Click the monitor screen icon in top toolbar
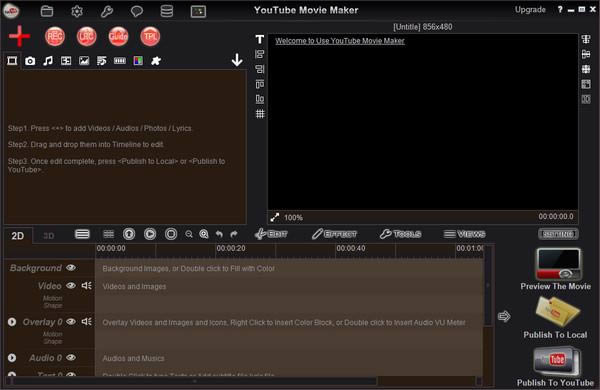The height and width of the screenshot is (390, 600). pyautogui.click(x=198, y=11)
